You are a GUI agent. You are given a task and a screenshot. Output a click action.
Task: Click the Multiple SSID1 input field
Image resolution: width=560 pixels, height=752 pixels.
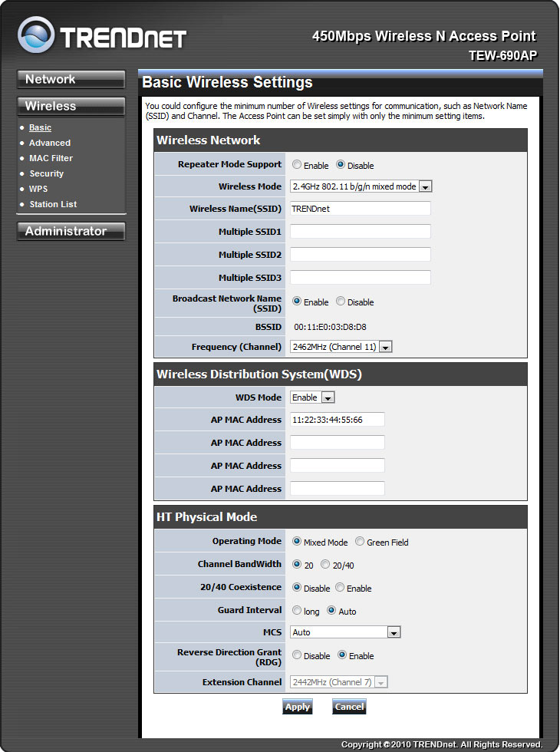[x=361, y=232]
